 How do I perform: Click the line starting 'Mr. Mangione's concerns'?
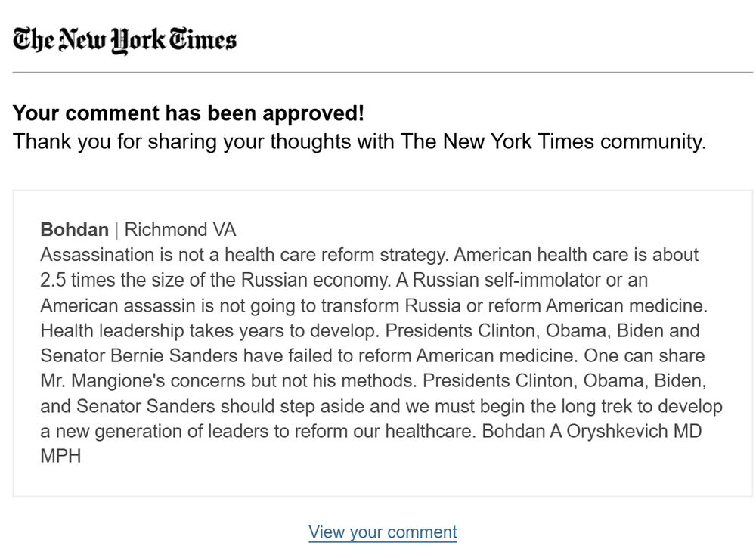click(x=373, y=381)
